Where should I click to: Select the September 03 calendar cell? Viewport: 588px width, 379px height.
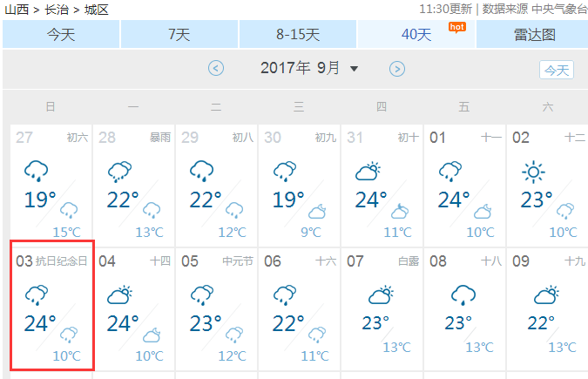51,305
